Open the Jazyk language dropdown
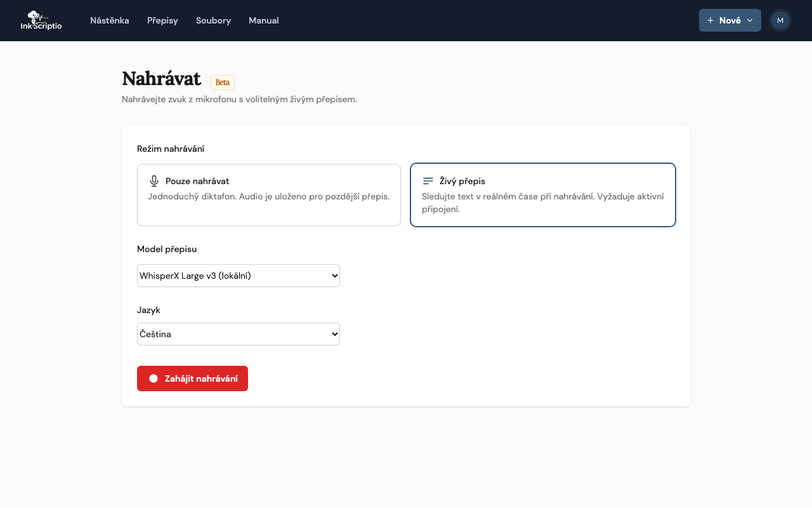Viewport: 812px width, 508px height. (239, 334)
